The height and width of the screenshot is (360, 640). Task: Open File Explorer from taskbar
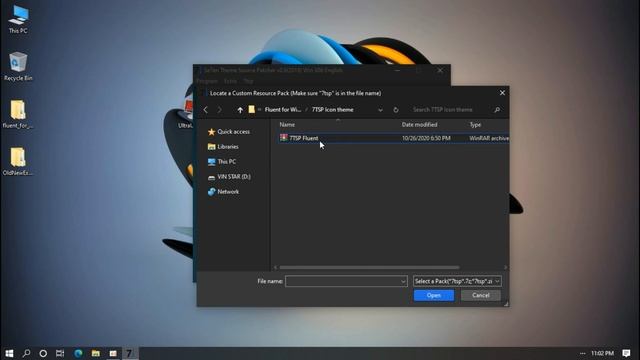point(96,353)
